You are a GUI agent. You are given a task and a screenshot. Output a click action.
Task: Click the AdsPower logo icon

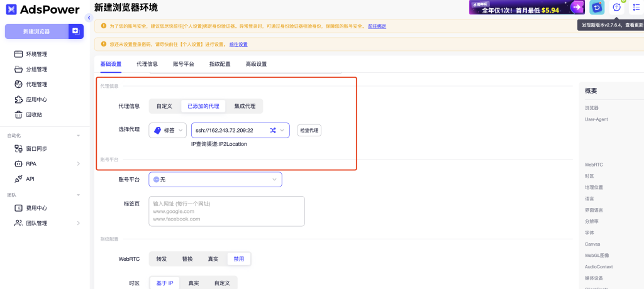pyautogui.click(x=11, y=9)
